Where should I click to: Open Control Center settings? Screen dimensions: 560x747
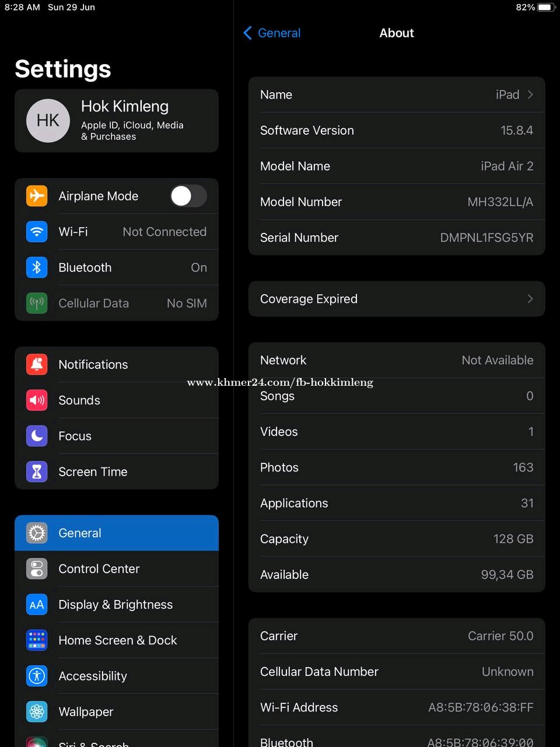coord(117,568)
